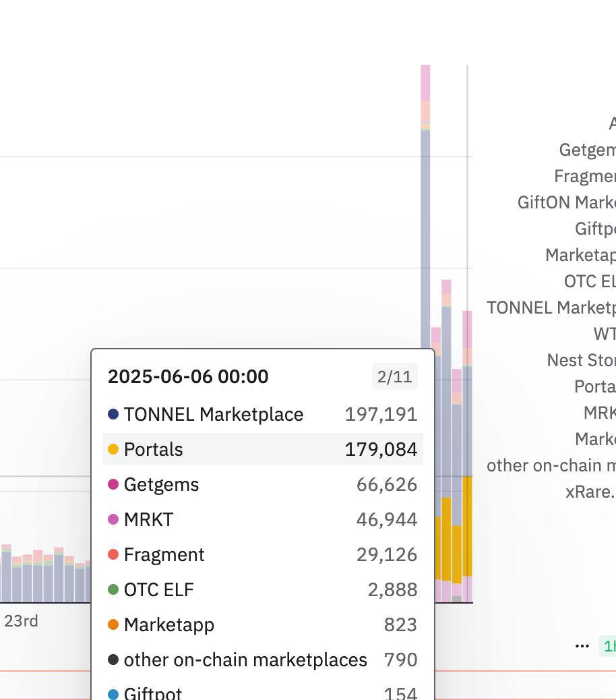
Task: Toggle the OTC ELF legend entry
Action: point(590,282)
